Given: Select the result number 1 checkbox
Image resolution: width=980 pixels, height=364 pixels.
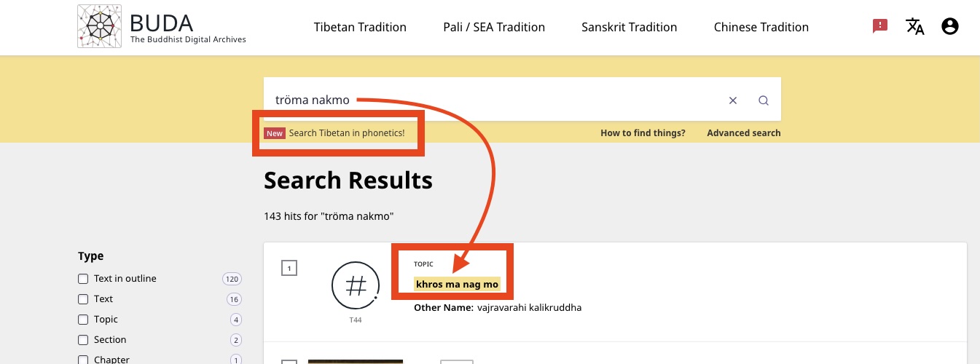Looking at the screenshot, I should pyautogui.click(x=289, y=269).
